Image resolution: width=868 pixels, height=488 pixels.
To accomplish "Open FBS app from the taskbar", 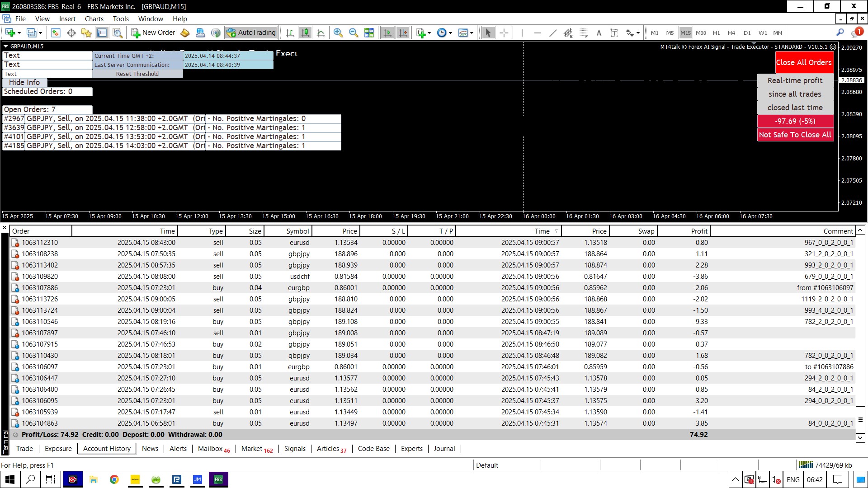I will pos(218,479).
